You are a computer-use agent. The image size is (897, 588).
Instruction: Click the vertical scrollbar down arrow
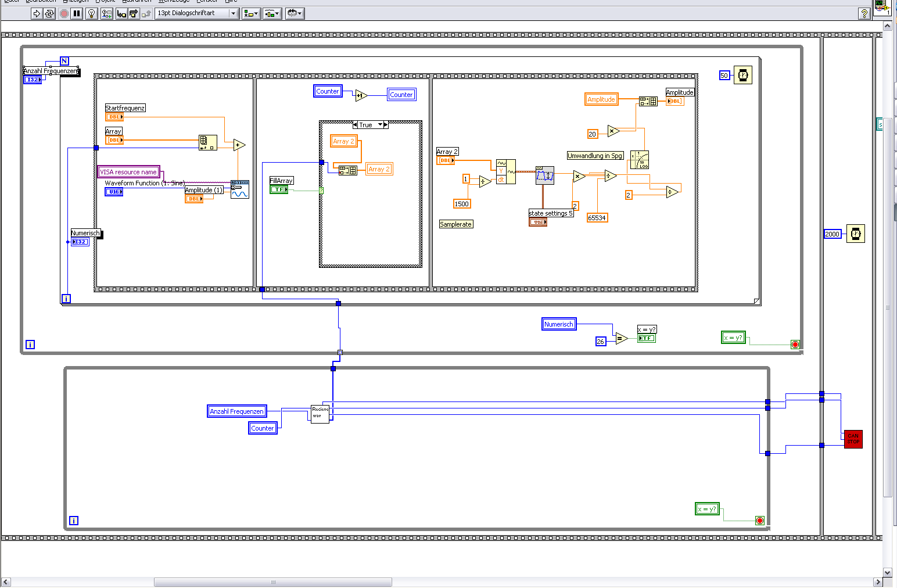coord(887,572)
